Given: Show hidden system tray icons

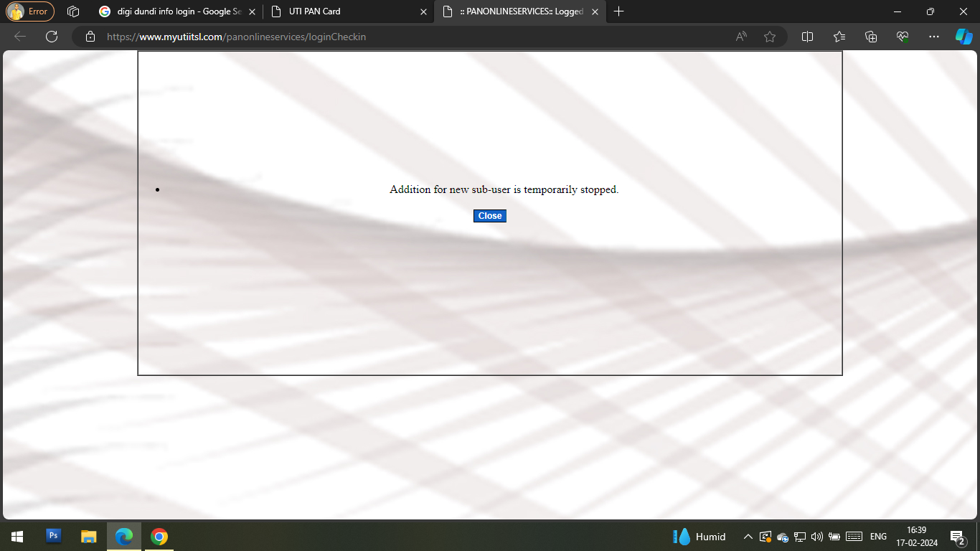Looking at the screenshot, I should [x=748, y=537].
